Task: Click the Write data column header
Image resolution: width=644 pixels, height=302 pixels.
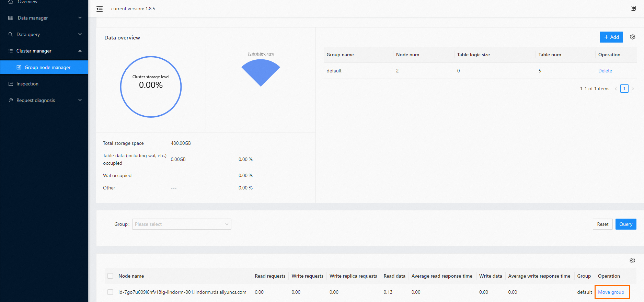Action: [491, 276]
